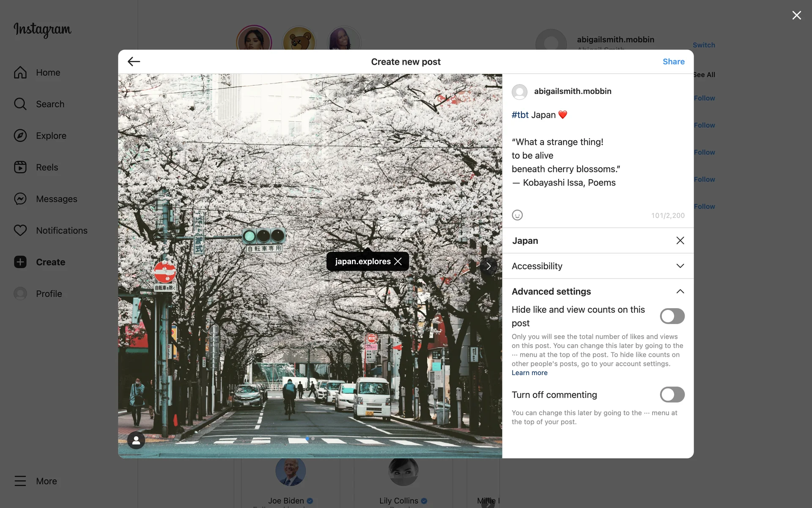812x508 pixels.
Task: Open the Learn more link
Action: point(529,373)
